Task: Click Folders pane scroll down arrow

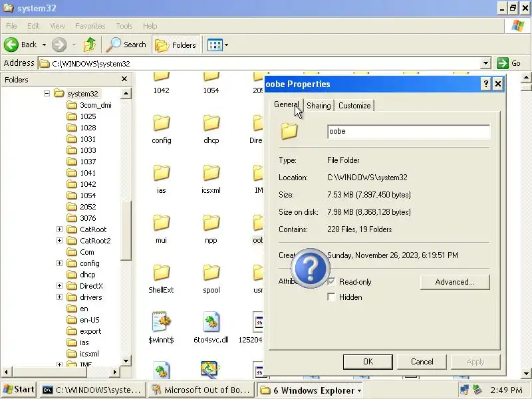Action: pos(126,360)
